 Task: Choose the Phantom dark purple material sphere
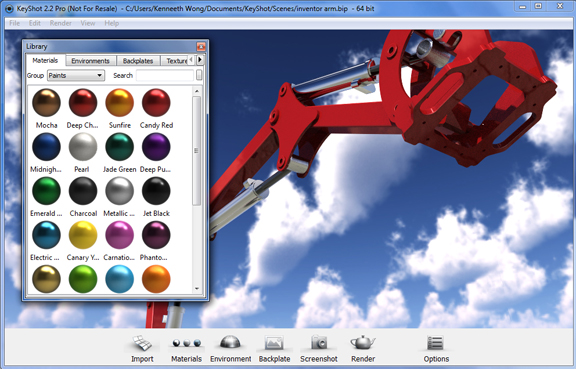(x=156, y=235)
